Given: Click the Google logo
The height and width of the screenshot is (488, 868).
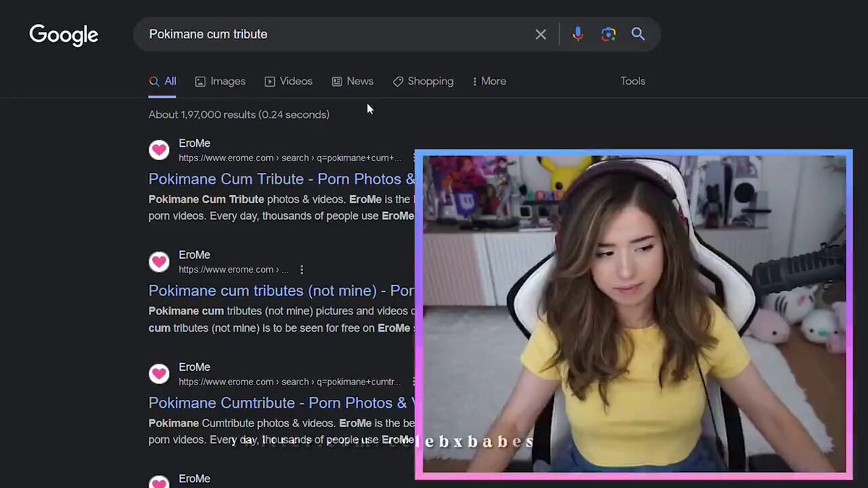Looking at the screenshot, I should [x=64, y=35].
